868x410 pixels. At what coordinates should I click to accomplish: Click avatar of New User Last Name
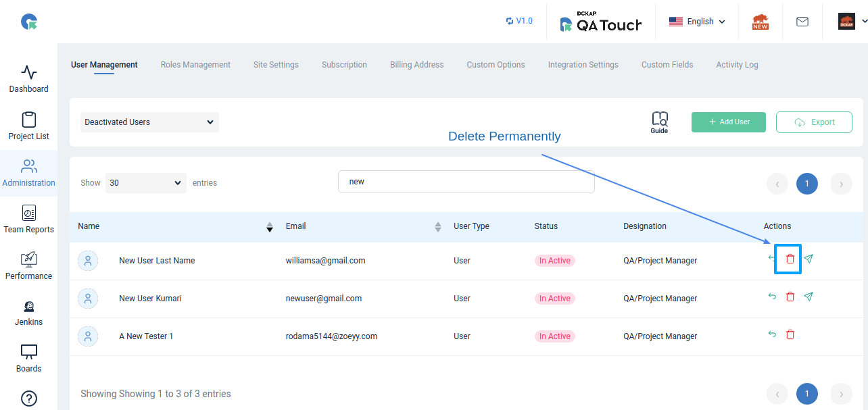point(88,261)
